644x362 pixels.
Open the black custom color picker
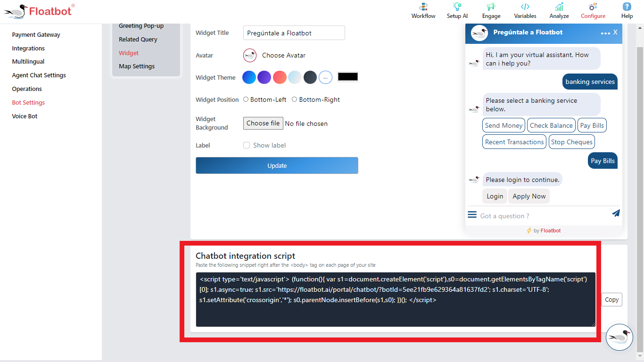[x=348, y=76]
